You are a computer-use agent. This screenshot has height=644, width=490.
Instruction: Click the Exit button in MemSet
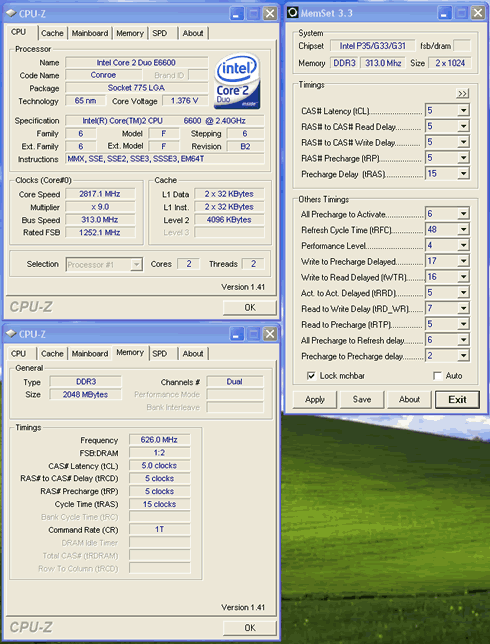457,400
